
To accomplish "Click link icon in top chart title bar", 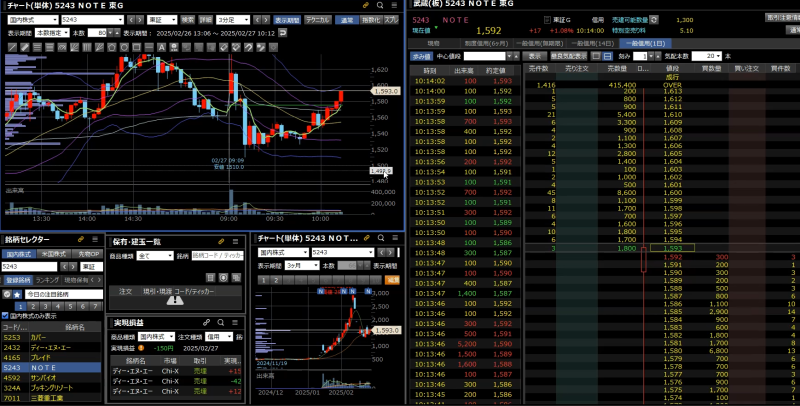I will coord(366,5).
